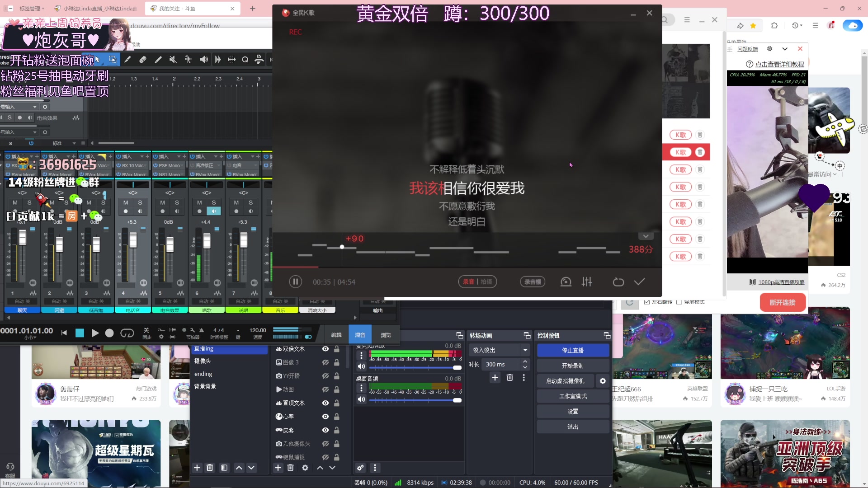Pick the mute tool in DAW toolbar
Viewport: 868px width, 488px height.
point(173,59)
